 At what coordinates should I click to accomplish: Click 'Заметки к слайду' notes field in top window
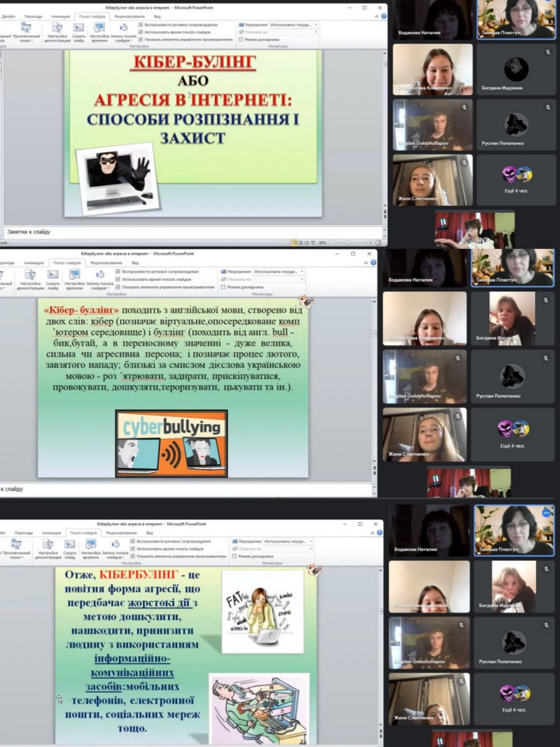[187, 232]
